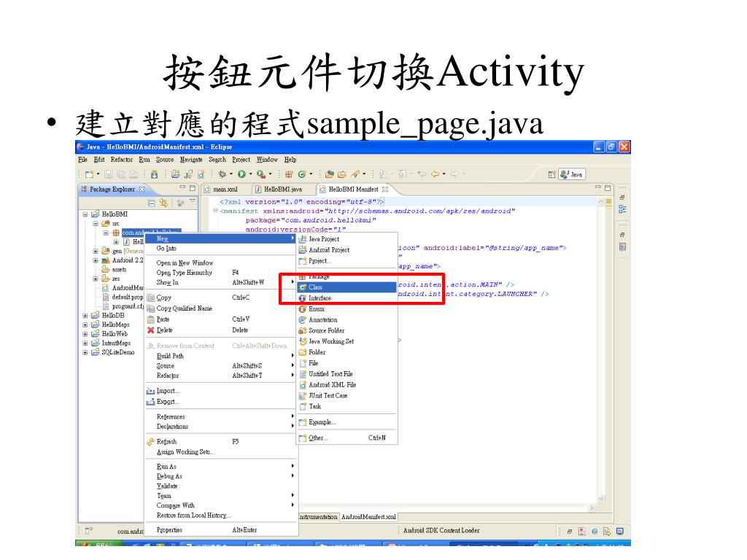Open Build Path submenu in context menu
The height and width of the screenshot is (560, 747).
click(x=220, y=356)
